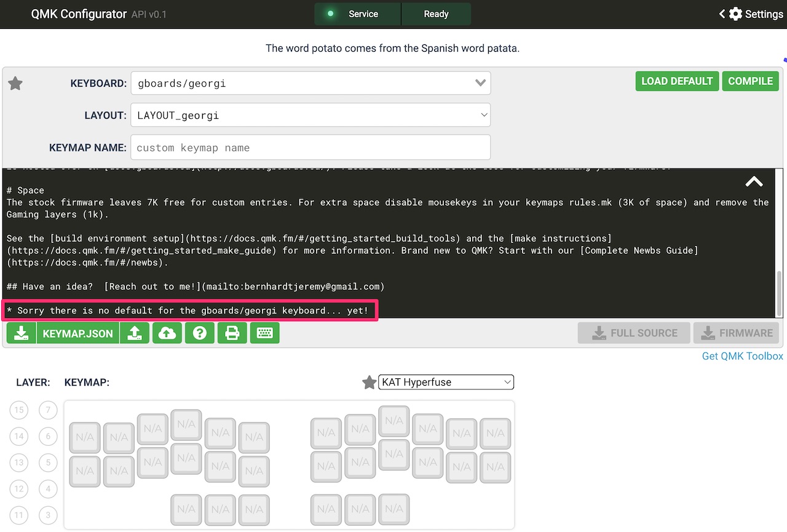This screenshot has width=787, height=532.
Task: Click the API v0.1 version text
Action: coord(149,14)
